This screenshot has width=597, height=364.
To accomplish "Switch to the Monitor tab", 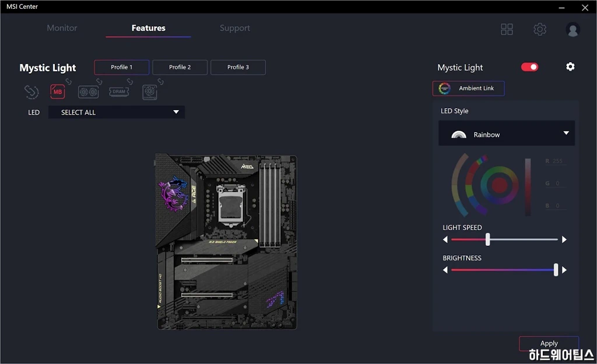I will [62, 28].
